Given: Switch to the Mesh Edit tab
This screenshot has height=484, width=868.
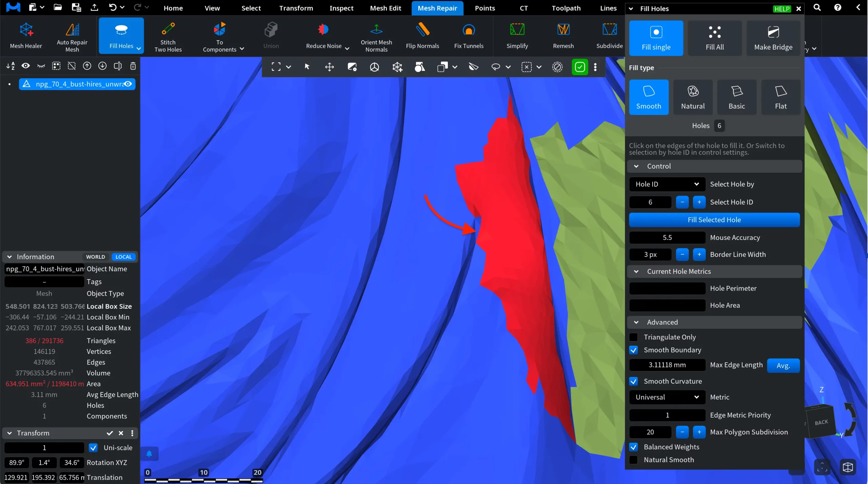Looking at the screenshot, I should point(385,8).
